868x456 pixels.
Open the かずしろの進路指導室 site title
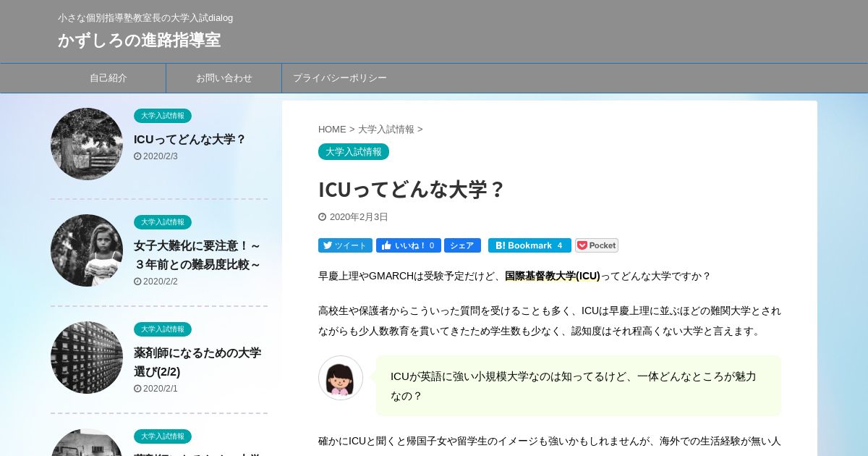click(139, 40)
